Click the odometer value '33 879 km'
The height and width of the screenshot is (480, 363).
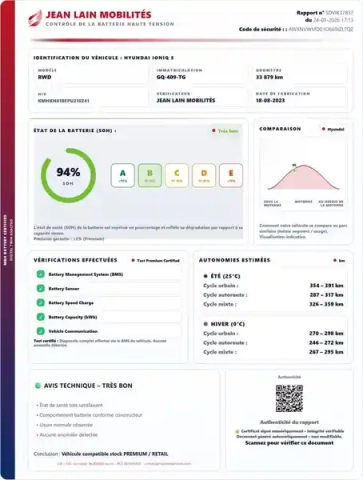tap(269, 77)
